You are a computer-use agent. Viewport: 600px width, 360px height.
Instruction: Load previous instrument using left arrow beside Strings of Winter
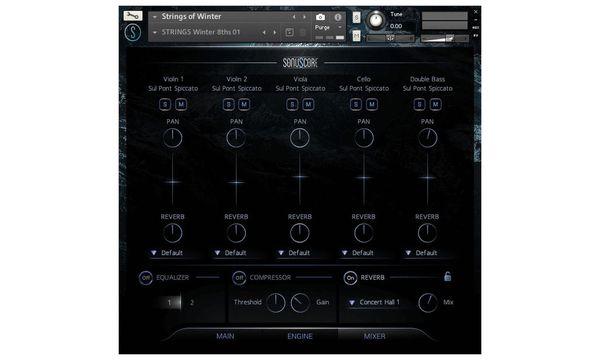294,17
